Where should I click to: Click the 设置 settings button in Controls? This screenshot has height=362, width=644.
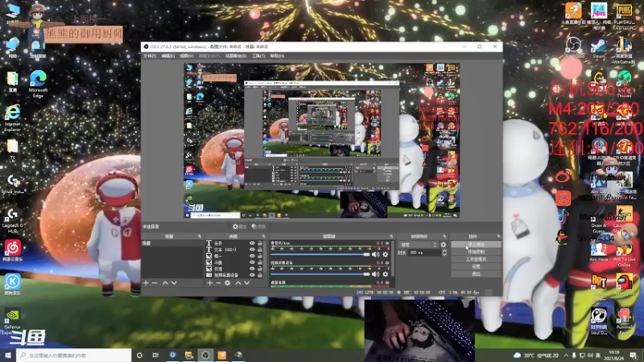476,266
